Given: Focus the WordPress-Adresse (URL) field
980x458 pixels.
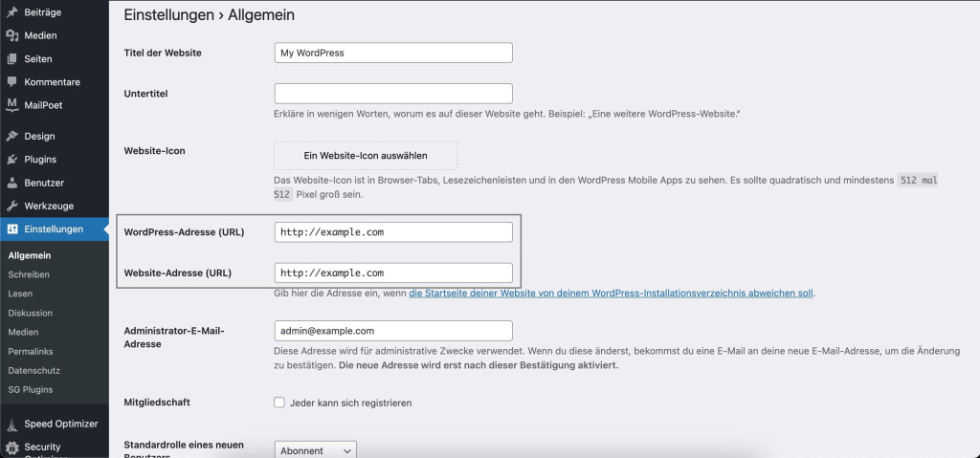Looking at the screenshot, I should (x=393, y=231).
